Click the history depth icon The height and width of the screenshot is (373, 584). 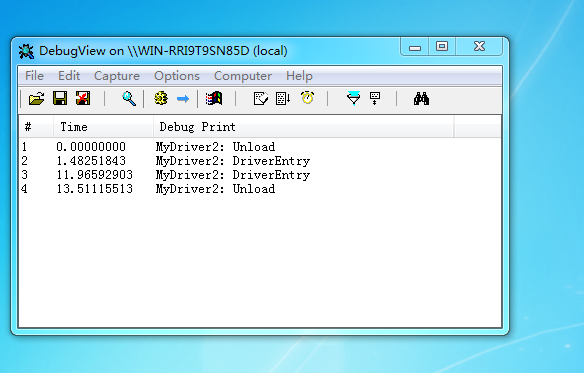(260, 99)
